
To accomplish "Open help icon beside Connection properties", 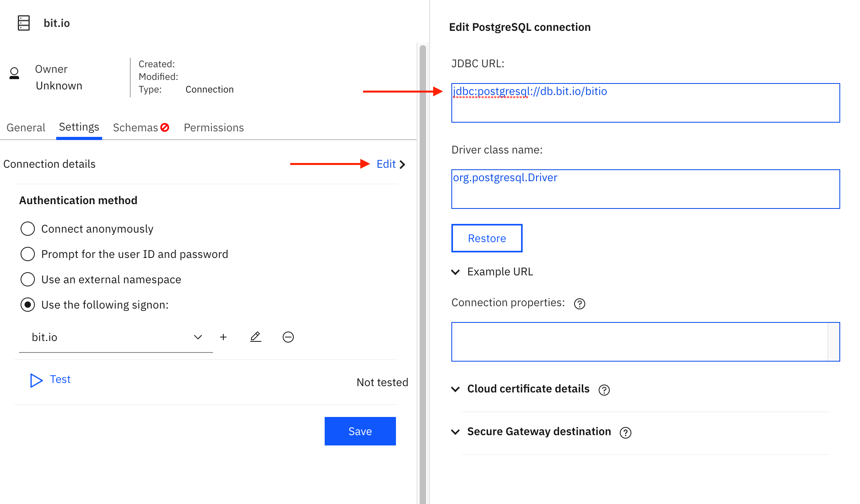I will pyautogui.click(x=580, y=303).
